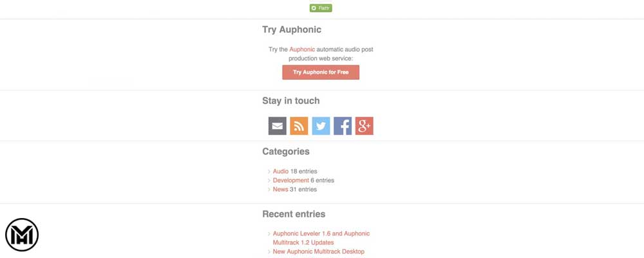Open Auphonic Leveler 1.6 updates entry
This screenshot has width=644, height=258.
[321, 233]
